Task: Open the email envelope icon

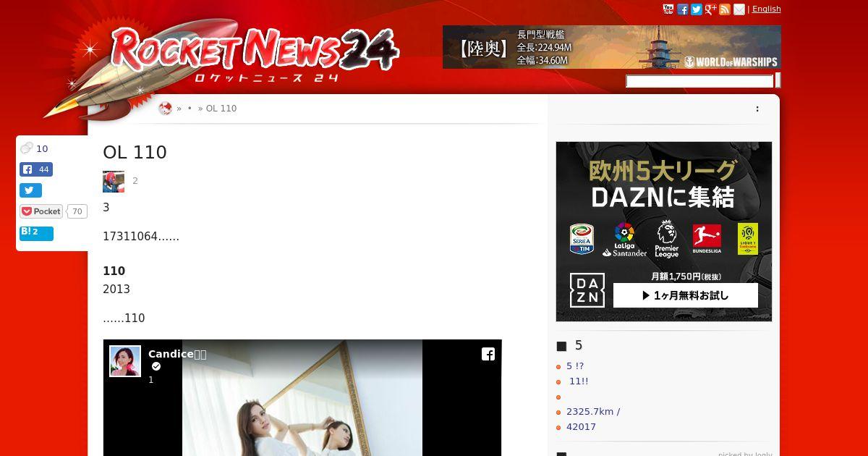Action: [739, 9]
